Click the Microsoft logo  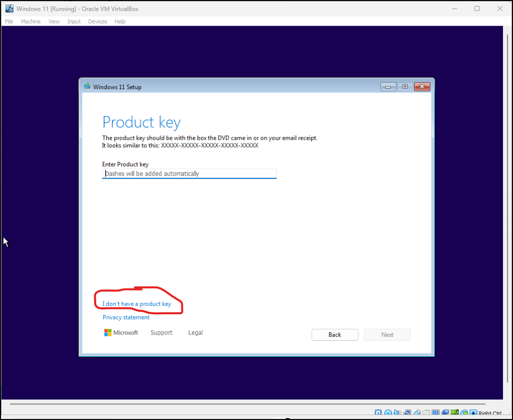pyautogui.click(x=121, y=333)
